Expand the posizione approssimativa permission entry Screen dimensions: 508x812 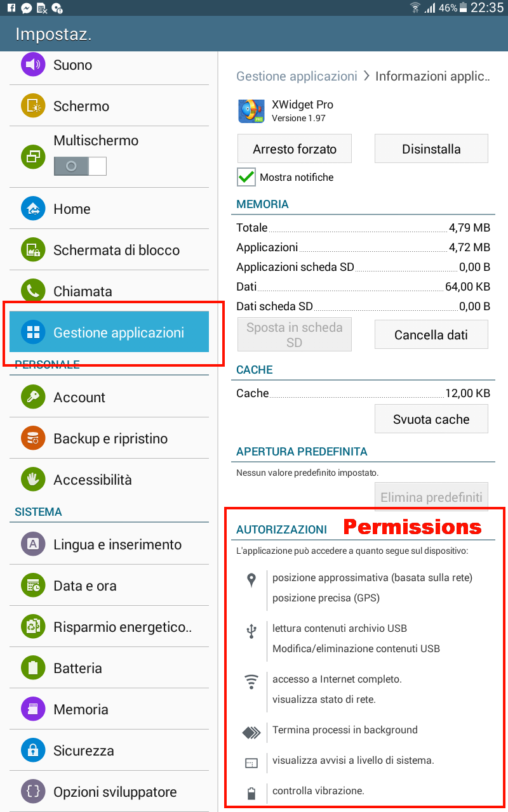pos(372,577)
